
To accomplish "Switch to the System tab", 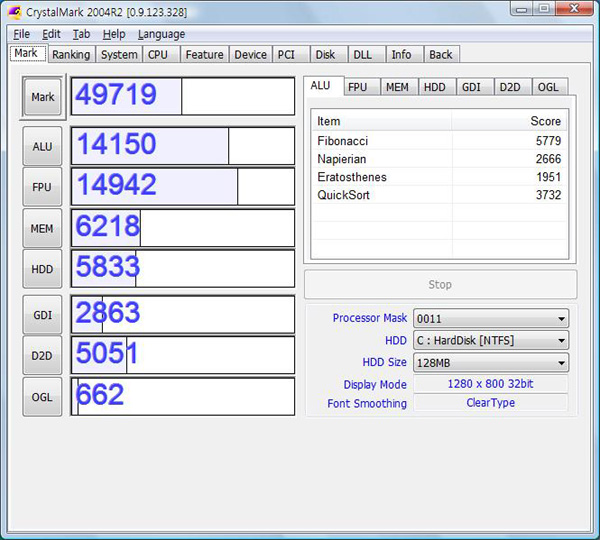I will [x=119, y=54].
